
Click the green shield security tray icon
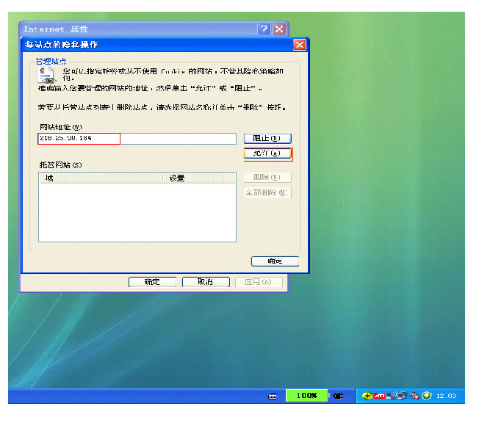tap(425, 396)
